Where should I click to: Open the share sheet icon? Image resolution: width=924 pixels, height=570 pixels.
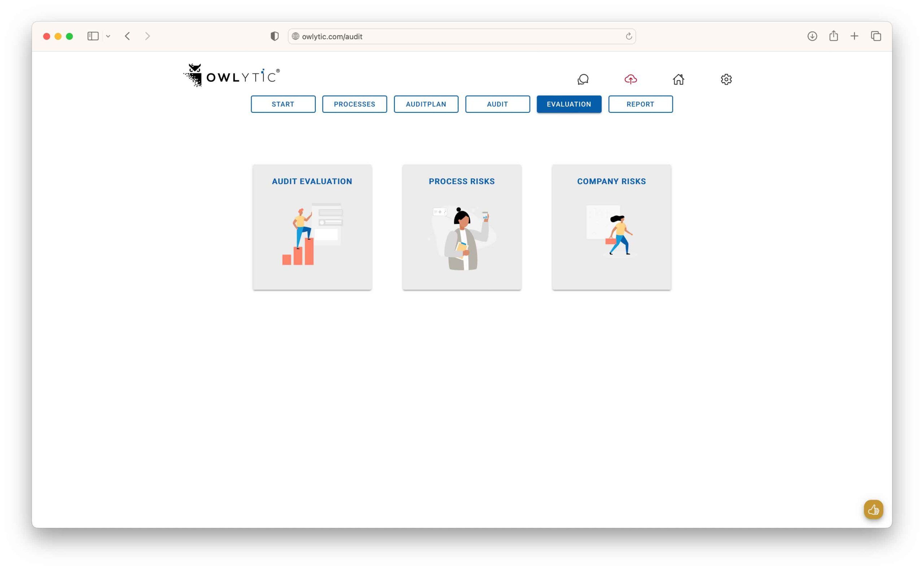click(834, 36)
